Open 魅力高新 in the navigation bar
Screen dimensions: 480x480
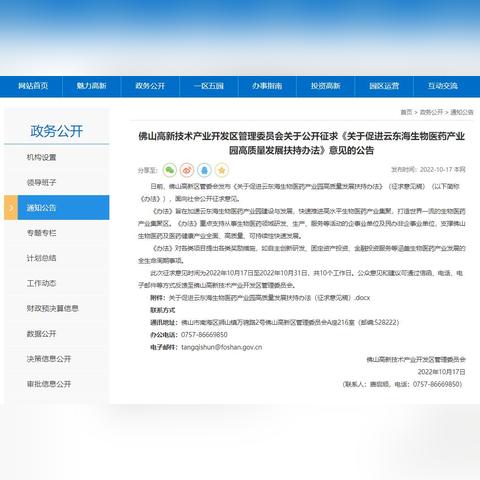(91, 86)
